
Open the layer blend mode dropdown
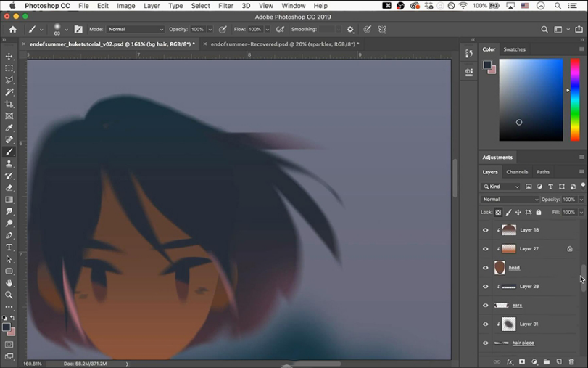click(510, 200)
